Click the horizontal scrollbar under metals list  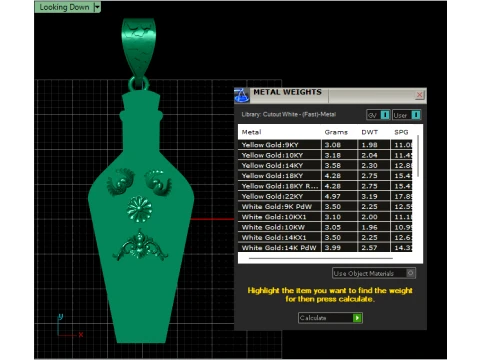point(321,258)
